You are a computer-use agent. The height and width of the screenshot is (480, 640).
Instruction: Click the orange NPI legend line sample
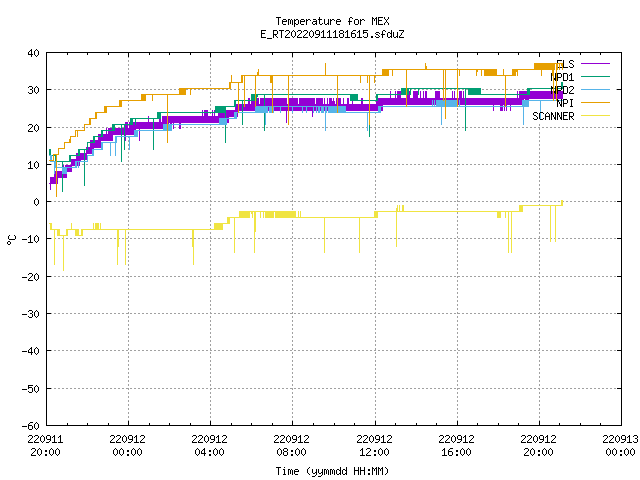point(595,103)
